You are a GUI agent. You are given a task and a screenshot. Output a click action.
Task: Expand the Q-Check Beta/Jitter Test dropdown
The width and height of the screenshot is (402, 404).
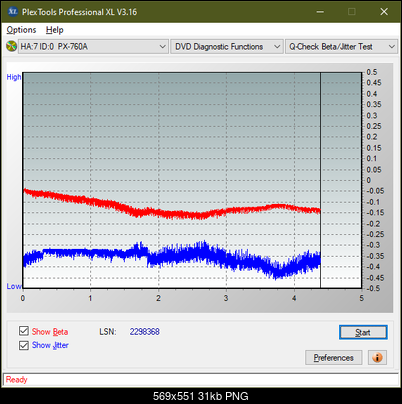click(341, 47)
